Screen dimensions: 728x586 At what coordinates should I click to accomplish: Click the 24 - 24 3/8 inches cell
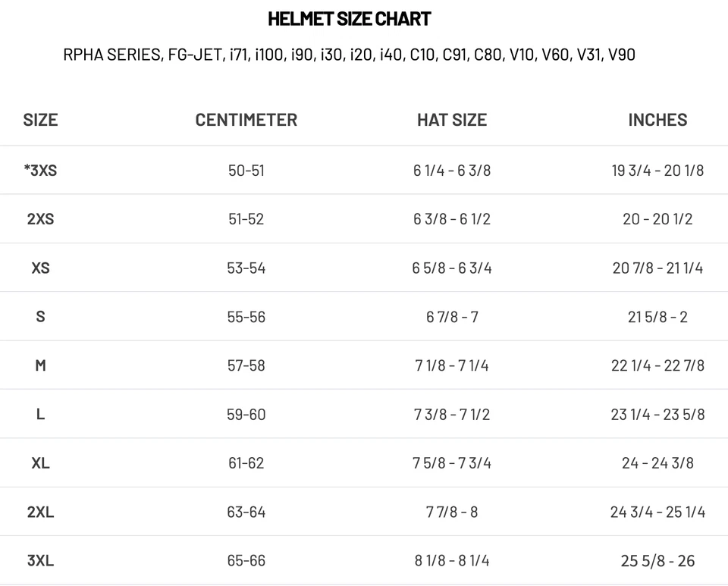point(657,463)
